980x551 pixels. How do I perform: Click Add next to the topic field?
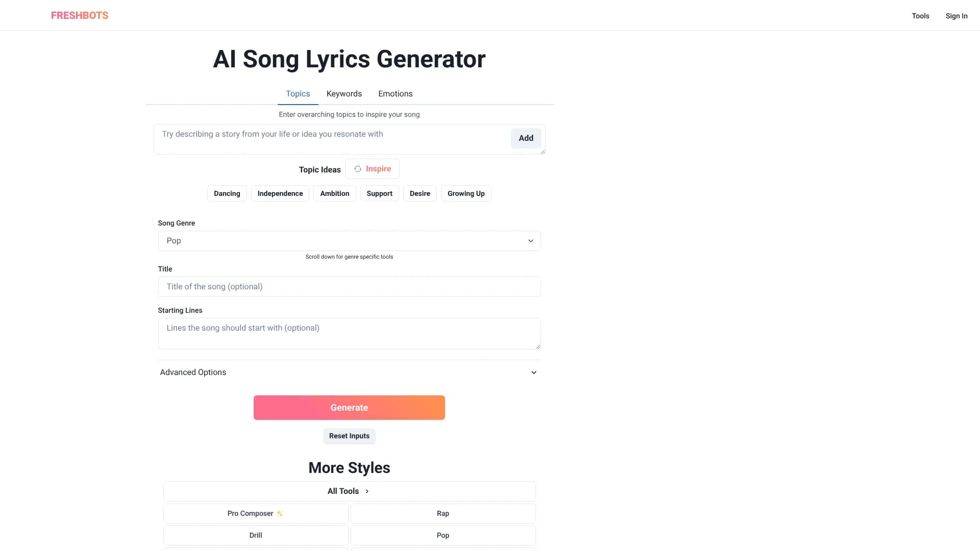click(x=526, y=138)
